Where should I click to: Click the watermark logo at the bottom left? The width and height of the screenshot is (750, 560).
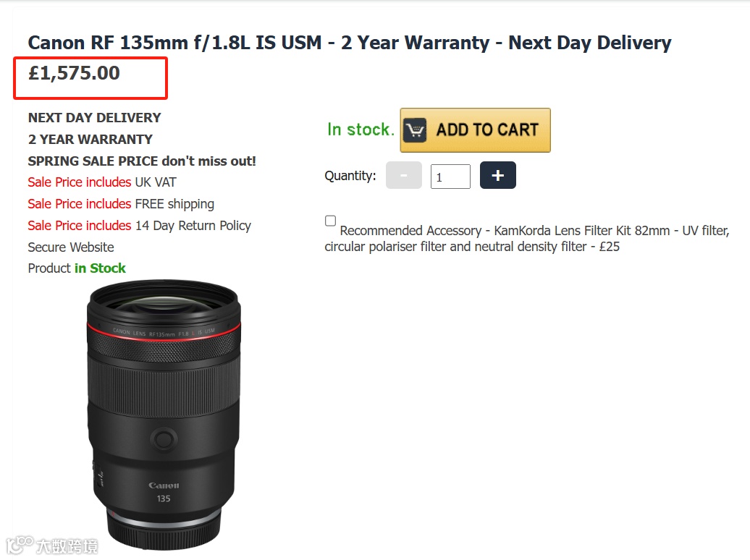(x=52, y=545)
